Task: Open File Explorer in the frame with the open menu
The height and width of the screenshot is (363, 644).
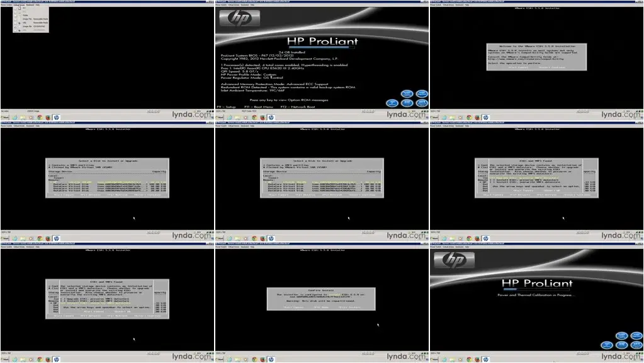Action: [23, 118]
